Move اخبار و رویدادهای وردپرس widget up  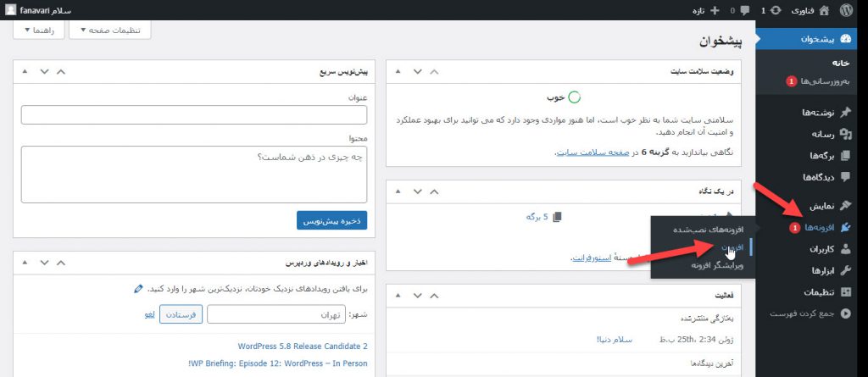[61, 263]
